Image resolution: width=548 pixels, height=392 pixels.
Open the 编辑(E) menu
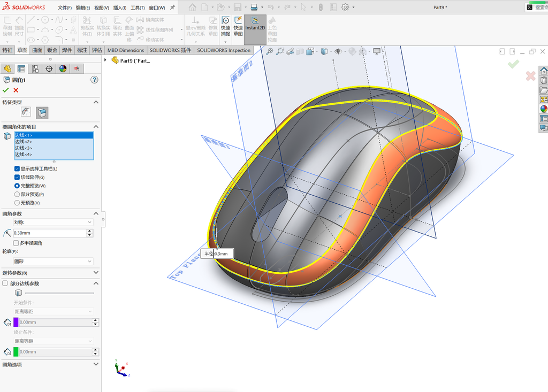pyautogui.click(x=83, y=7)
